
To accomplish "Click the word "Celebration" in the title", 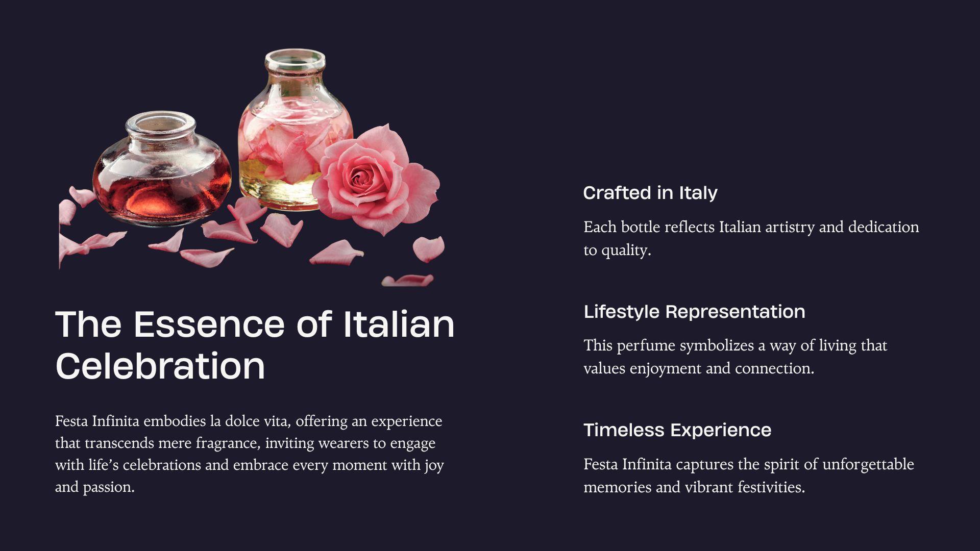I will tap(160, 366).
